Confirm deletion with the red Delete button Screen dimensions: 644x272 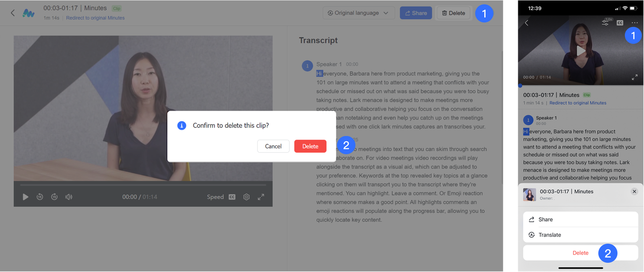[x=310, y=146]
